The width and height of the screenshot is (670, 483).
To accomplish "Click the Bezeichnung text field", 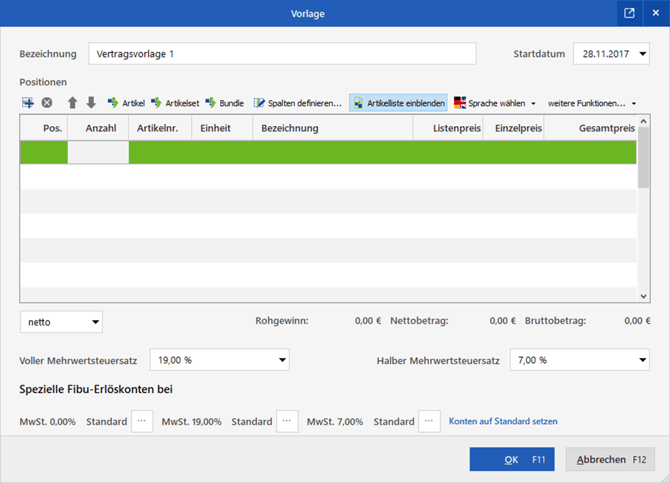I will coord(282,54).
